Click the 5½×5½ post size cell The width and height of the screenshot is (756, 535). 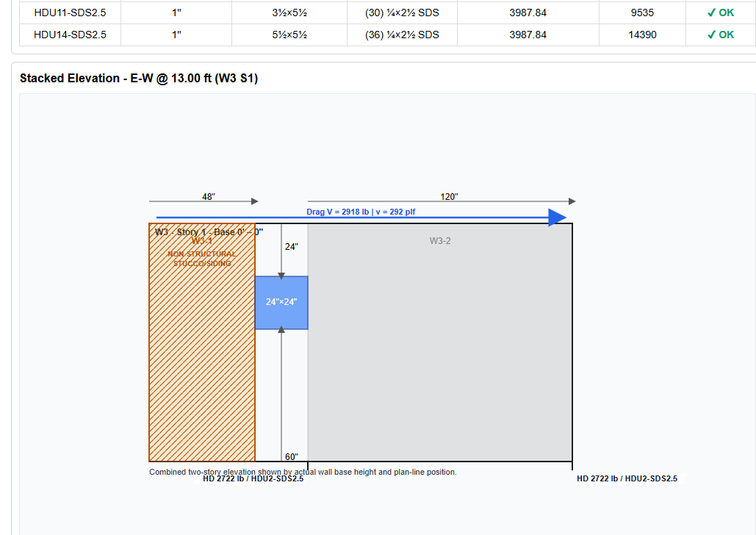point(289,35)
